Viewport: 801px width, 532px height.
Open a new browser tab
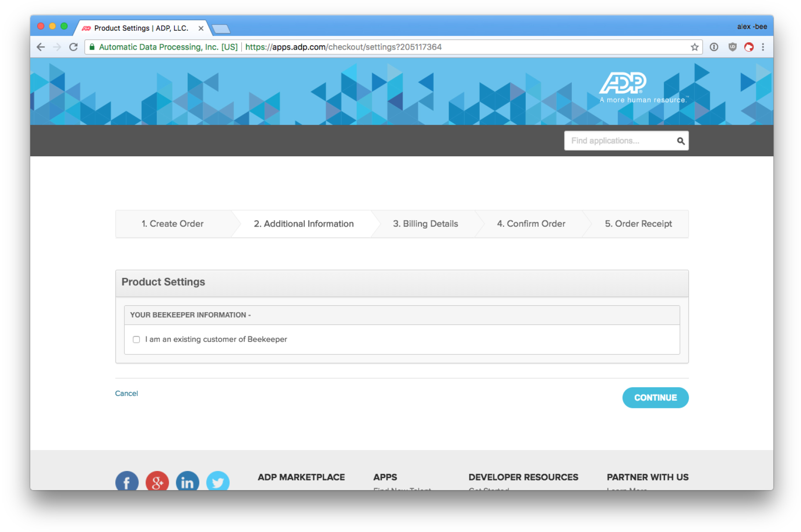[x=221, y=29]
